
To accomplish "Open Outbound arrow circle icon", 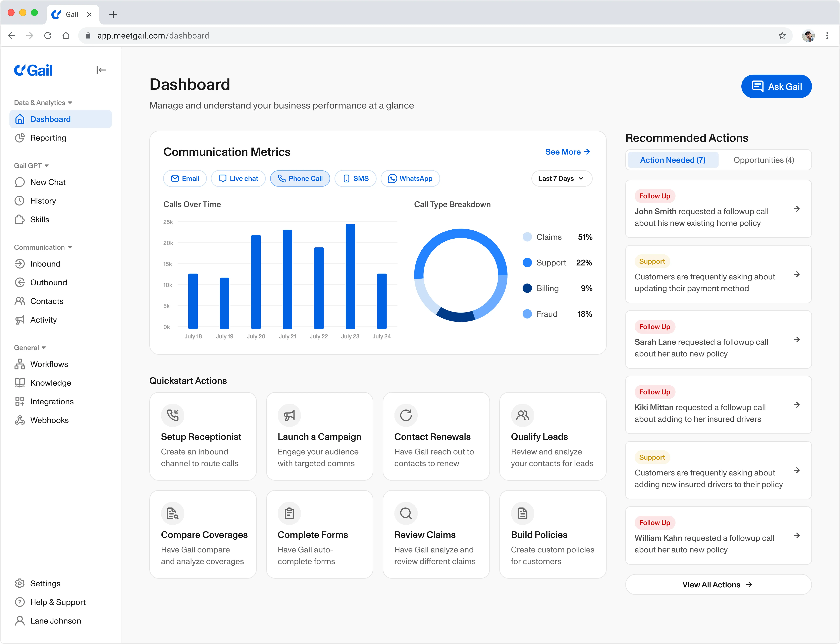I will click(20, 282).
